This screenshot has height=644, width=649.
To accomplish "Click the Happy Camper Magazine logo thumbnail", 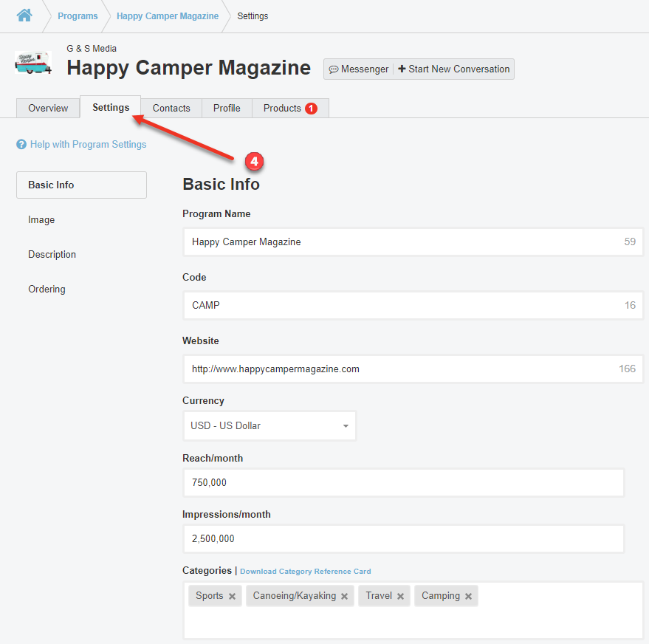I will 32,63.
